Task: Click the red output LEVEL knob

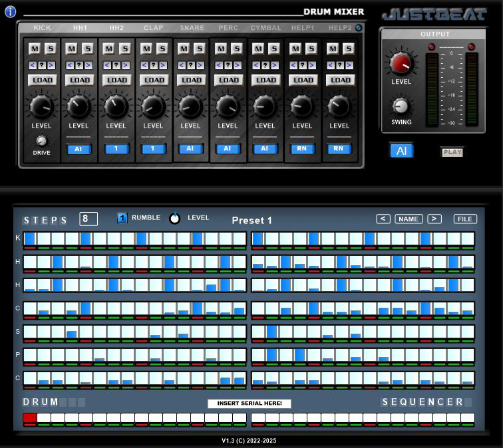Action: [401, 63]
